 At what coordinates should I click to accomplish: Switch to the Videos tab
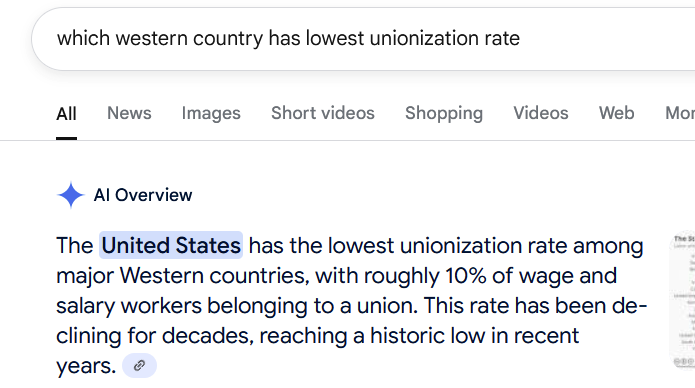541,113
